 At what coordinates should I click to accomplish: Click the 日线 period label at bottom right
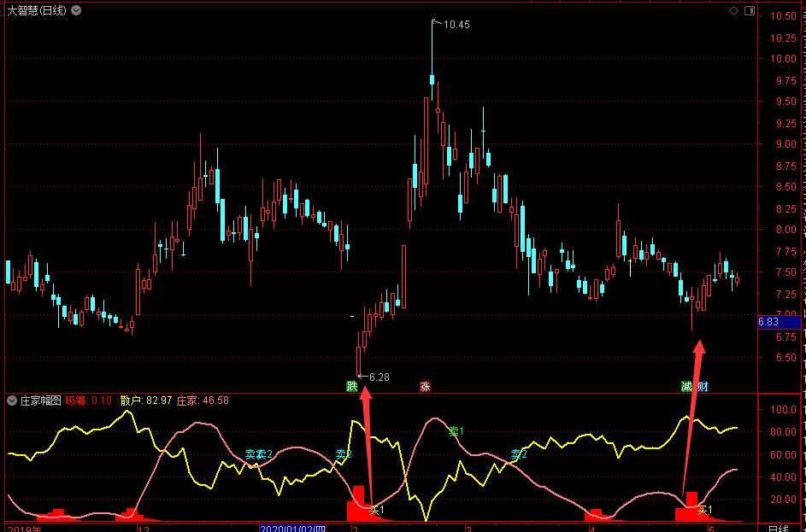(x=779, y=529)
